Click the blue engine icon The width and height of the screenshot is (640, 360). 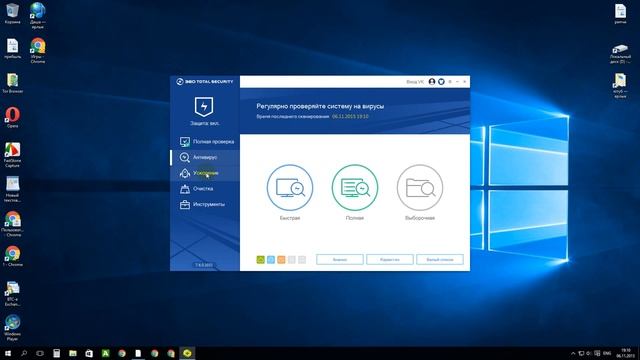[271, 260]
